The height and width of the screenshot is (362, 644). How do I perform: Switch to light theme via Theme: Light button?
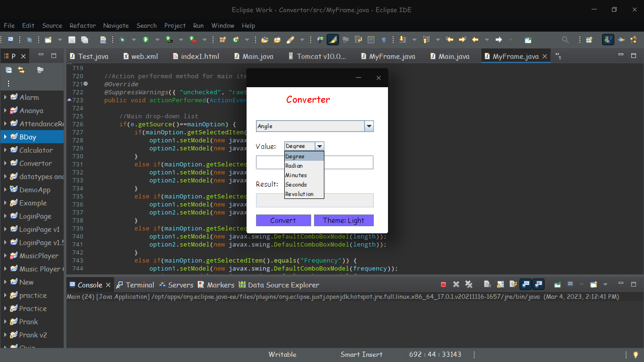tap(344, 220)
